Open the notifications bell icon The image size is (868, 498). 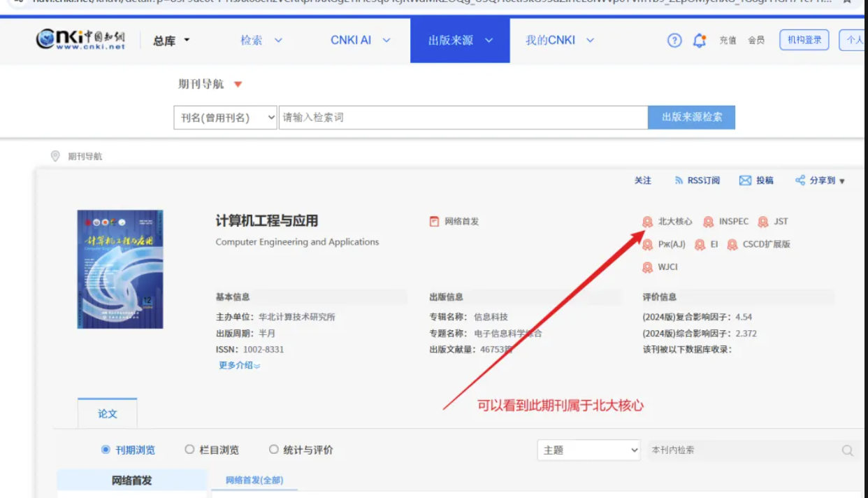(x=700, y=41)
